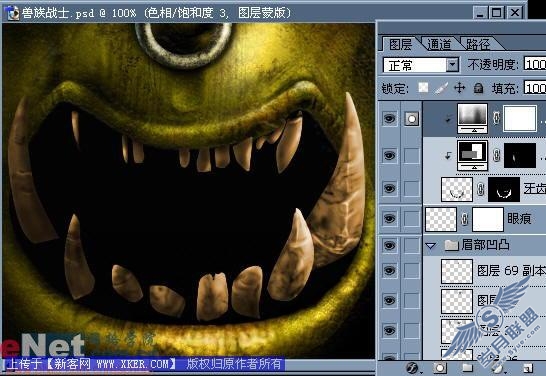The image size is (546, 376).
Task: Select black mask of second adjustment layer
Action: click(520, 155)
